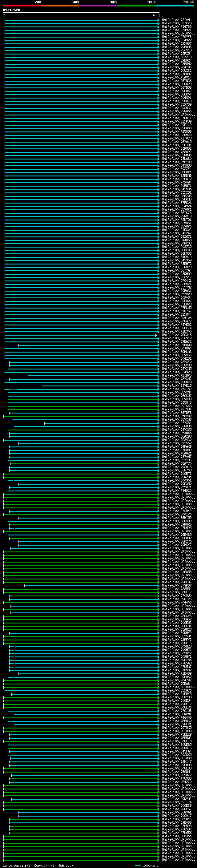The image size is (197, 868).
Task: Select the UniRef100_Q06AM6 label
Action: pos(177,47)
